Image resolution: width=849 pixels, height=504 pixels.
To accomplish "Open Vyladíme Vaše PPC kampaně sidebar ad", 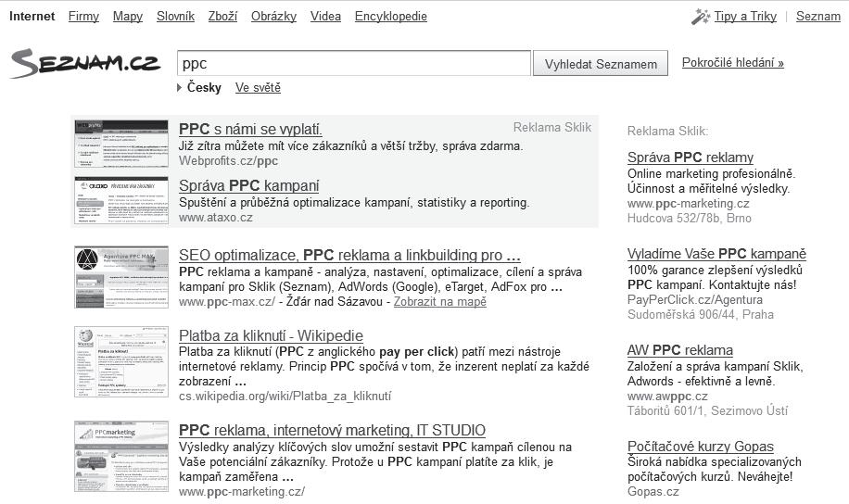I will [716, 254].
